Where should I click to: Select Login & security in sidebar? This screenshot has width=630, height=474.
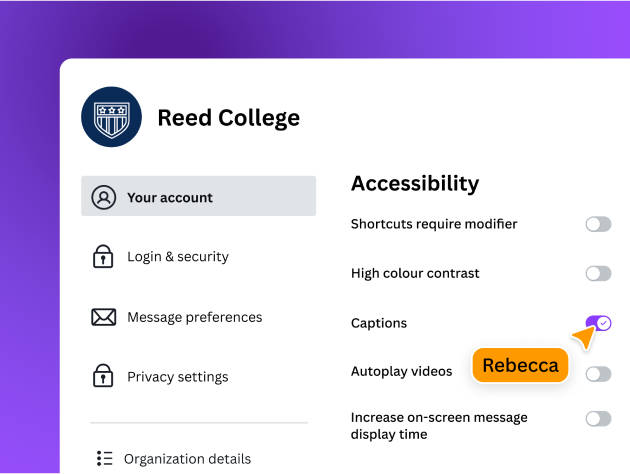point(178,257)
